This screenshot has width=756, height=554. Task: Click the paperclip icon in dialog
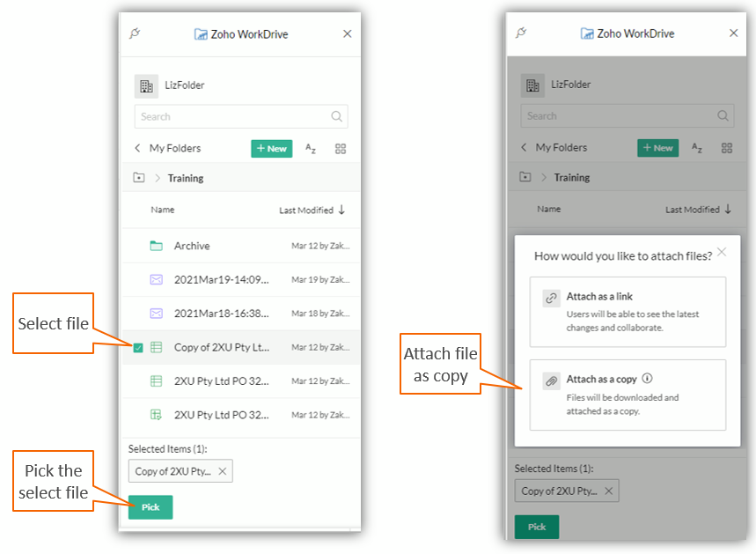click(551, 380)
